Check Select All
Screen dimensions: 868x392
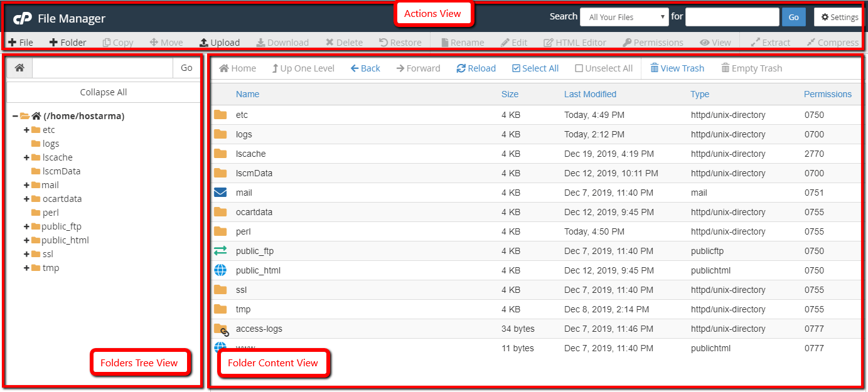pyautogui.click(x=535, y=68)
